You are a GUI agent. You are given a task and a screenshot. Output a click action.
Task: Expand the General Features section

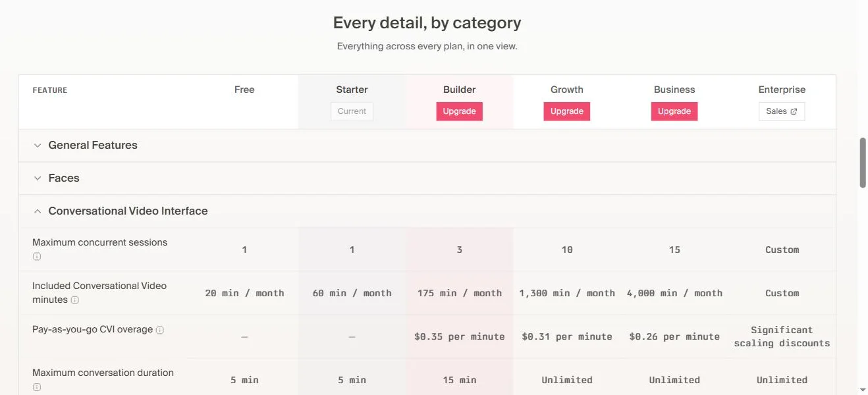coord(427,145)
